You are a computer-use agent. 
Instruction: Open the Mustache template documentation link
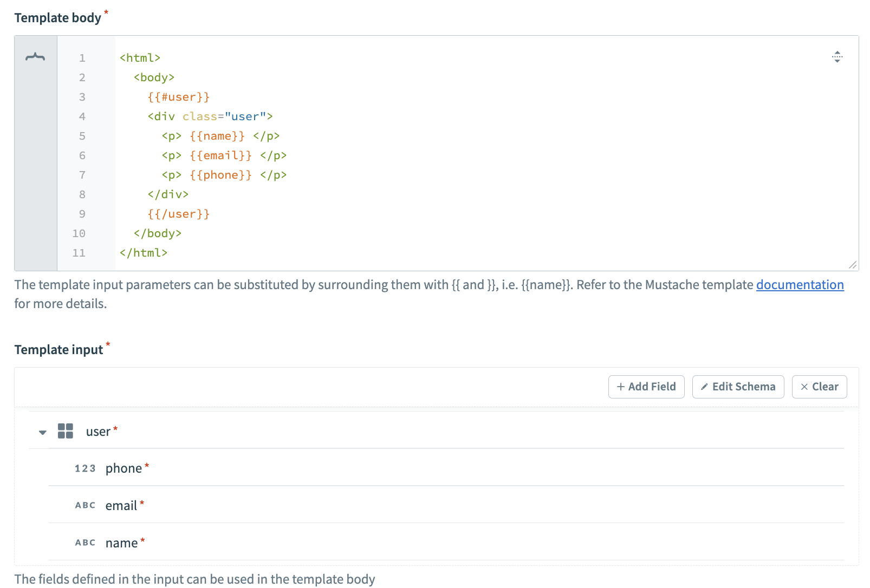(x=800, y=284)
